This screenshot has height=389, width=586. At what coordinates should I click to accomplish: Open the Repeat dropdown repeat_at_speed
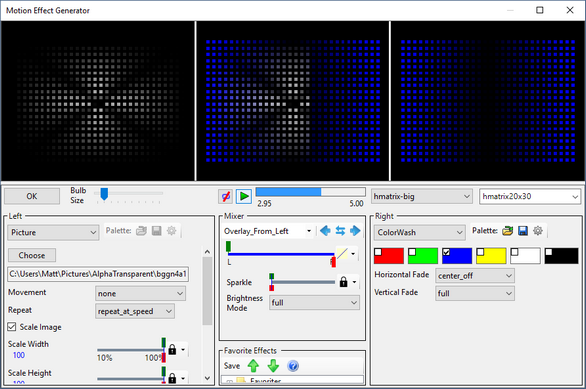[135, 311]
